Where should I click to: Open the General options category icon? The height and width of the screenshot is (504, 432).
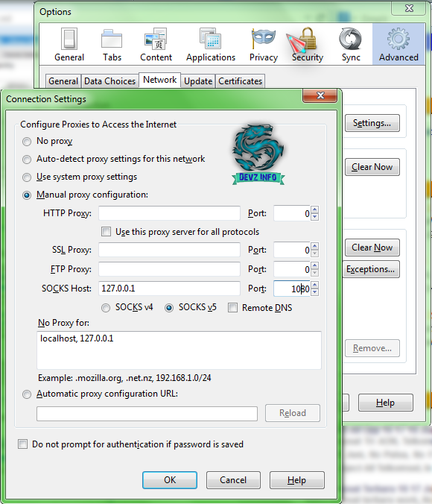pyautogui.click(x=69, y=44)
